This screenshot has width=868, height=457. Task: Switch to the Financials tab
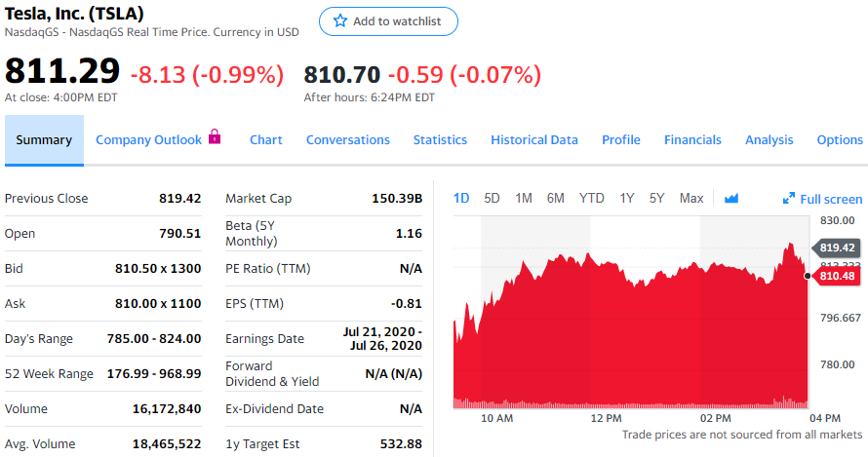click(692, 139)
